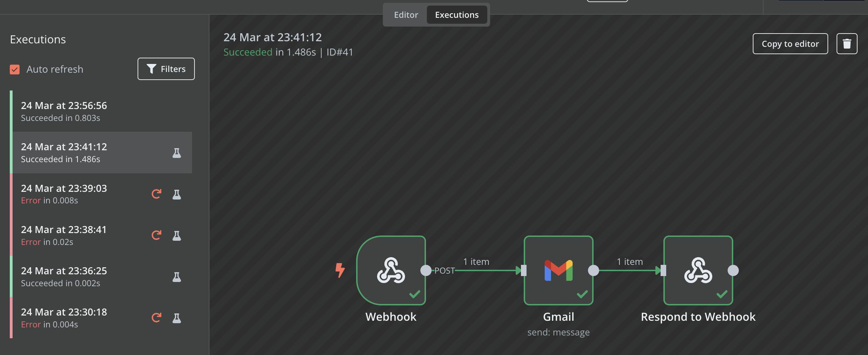Screen dimensions: 868x355
Task: Click flask icon on 23:38:41 execution
Action: pos(177,236)
